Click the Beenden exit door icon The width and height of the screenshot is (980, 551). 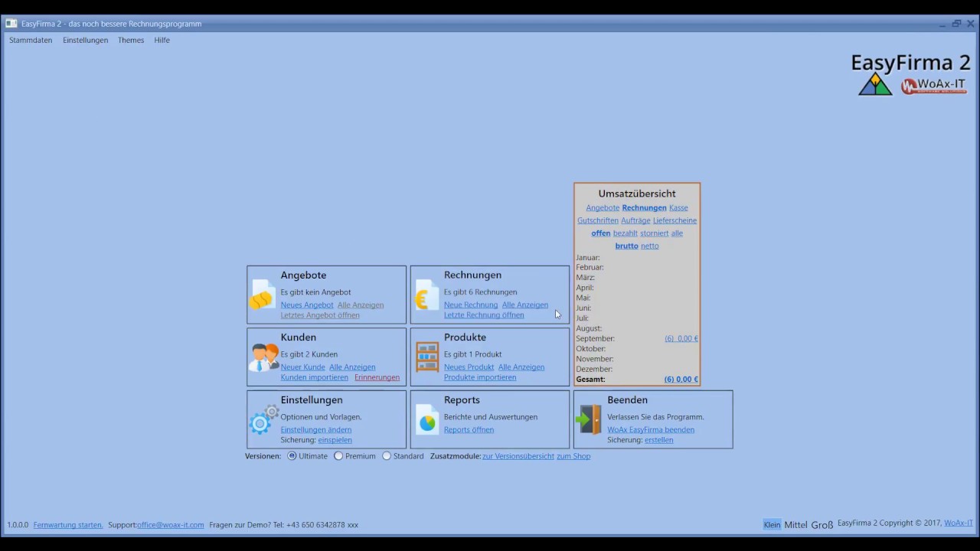[589, 420]
